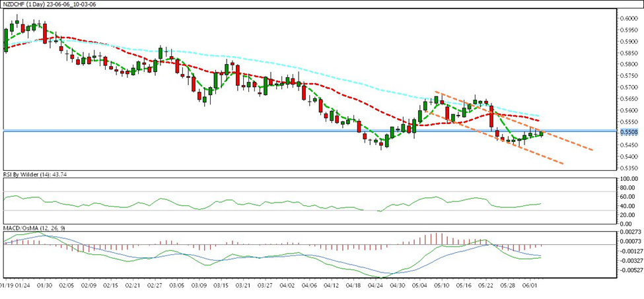
Task: Click the 0.5450 price axis label
Action: coord(628,145)
